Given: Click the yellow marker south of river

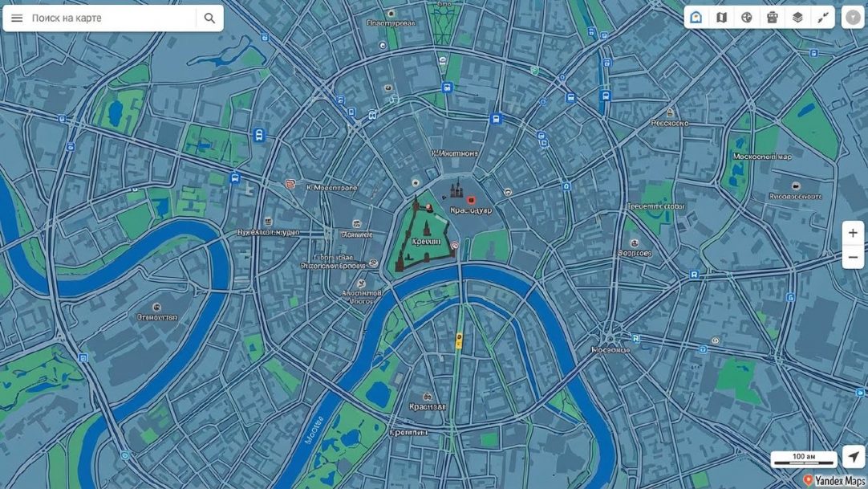Looking at the screenshot, I should click(459, 340).
